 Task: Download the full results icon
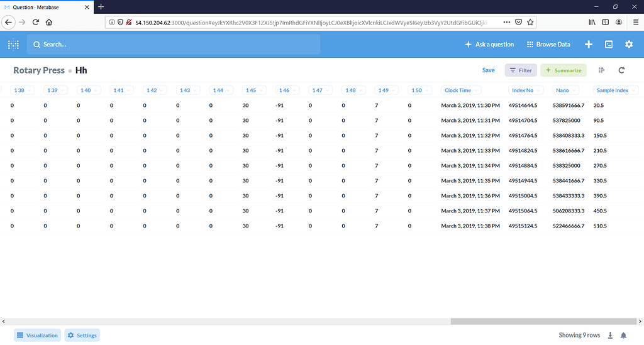(611, 336)
